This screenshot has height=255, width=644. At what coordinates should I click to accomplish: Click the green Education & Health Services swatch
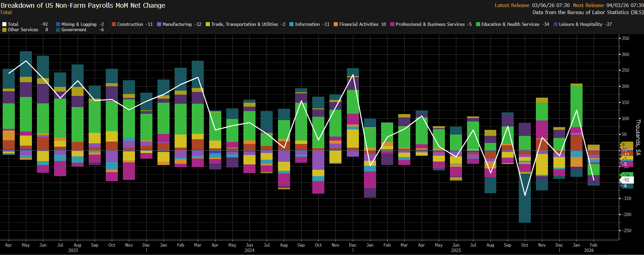point(478,24)
